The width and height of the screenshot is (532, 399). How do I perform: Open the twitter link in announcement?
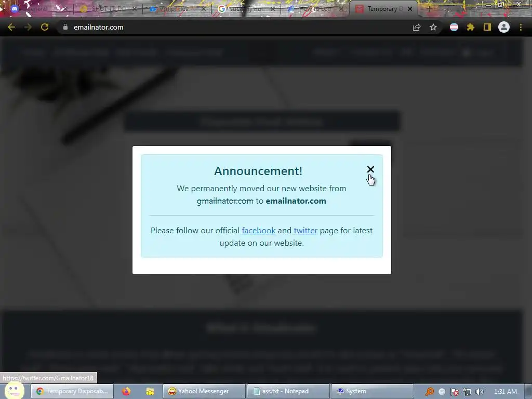(305, 231)
